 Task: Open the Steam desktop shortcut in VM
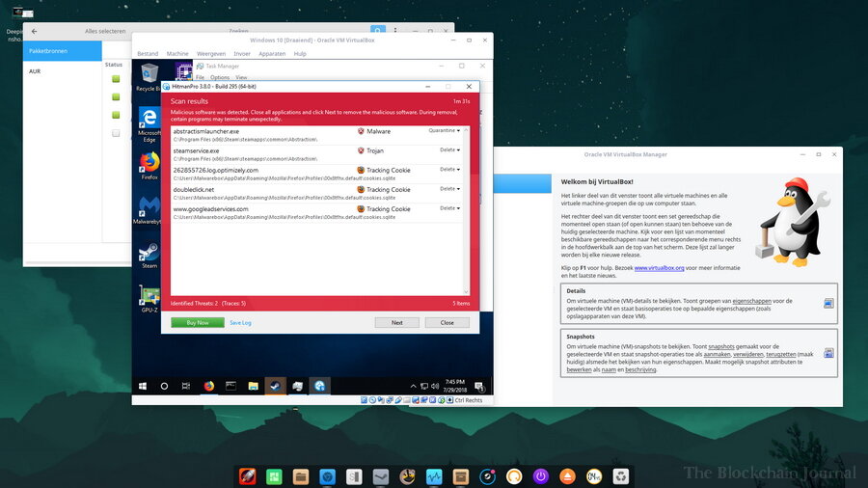click(x=149, y=255)
